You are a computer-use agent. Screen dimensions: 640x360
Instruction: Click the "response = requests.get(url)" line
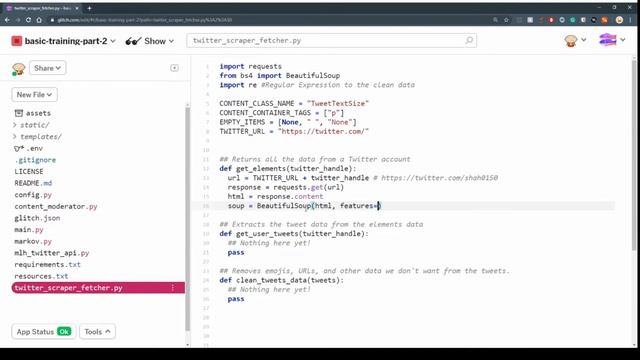coord(286,187)
